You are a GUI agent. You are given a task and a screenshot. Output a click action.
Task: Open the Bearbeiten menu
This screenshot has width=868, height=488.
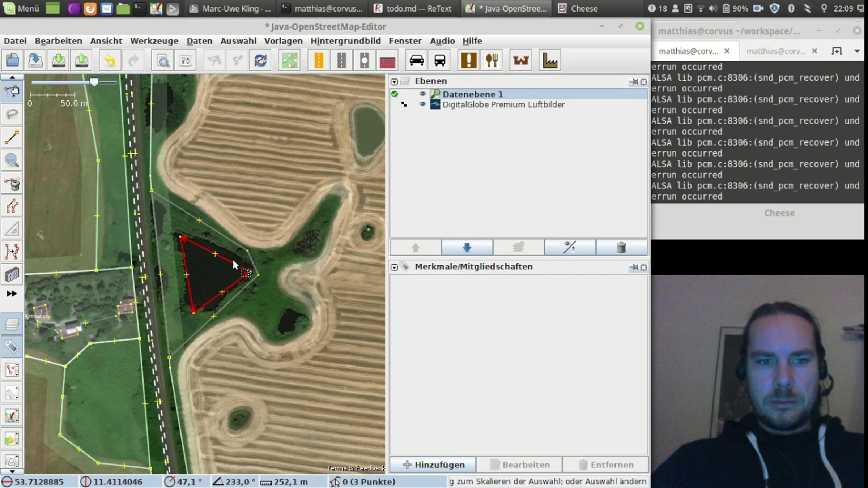(59, 41)
